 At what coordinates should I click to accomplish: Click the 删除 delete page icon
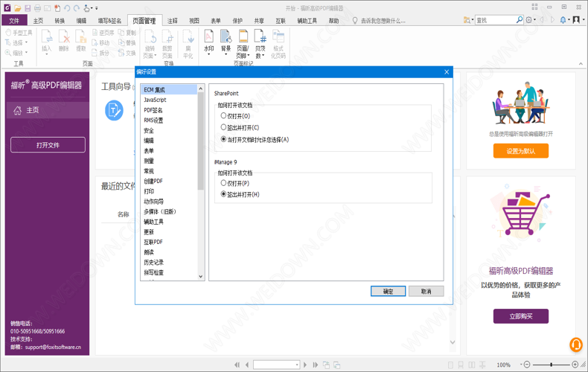point(64,36)
